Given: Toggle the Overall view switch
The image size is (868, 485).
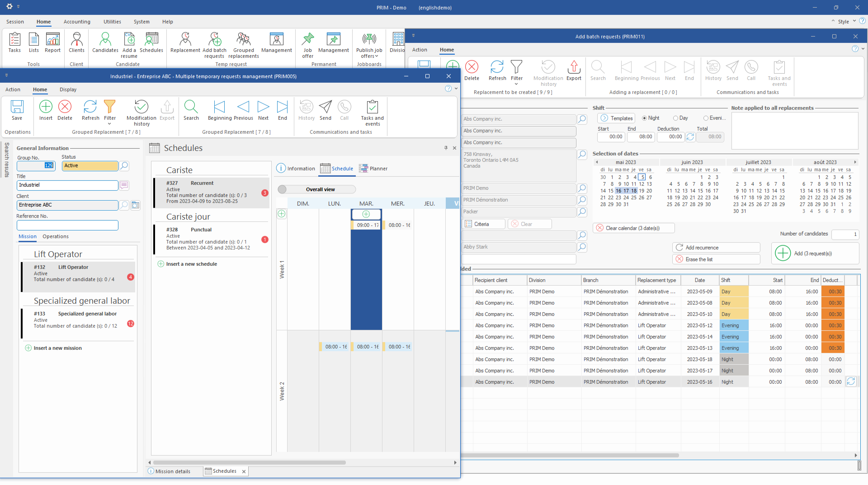Looking at the screenshot, I should pyautogui.click(x=283, y=189).
